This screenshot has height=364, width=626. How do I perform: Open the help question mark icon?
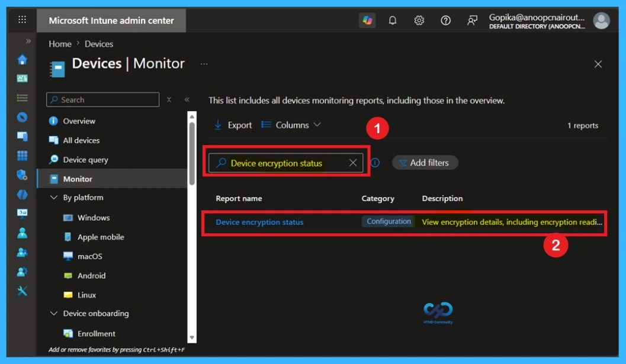tap(445, 20)
